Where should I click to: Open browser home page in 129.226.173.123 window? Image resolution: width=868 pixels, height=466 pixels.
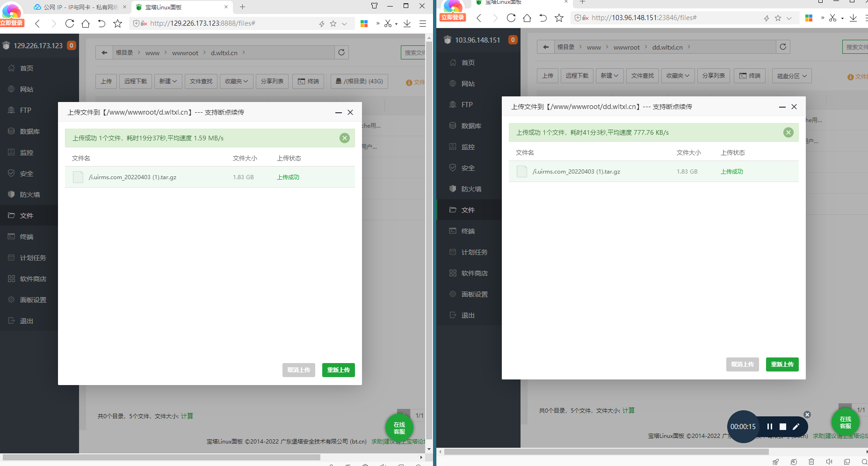click(x=86, y=23)
